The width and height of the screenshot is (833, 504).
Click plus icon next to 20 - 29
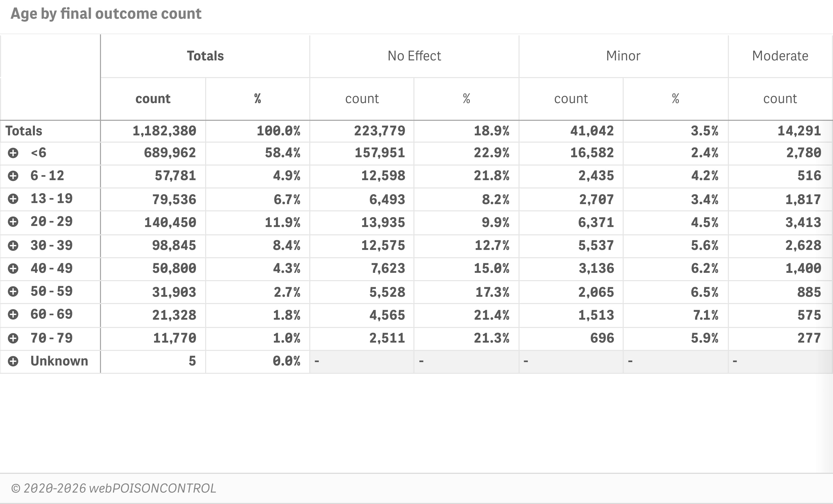coord(13,222)
